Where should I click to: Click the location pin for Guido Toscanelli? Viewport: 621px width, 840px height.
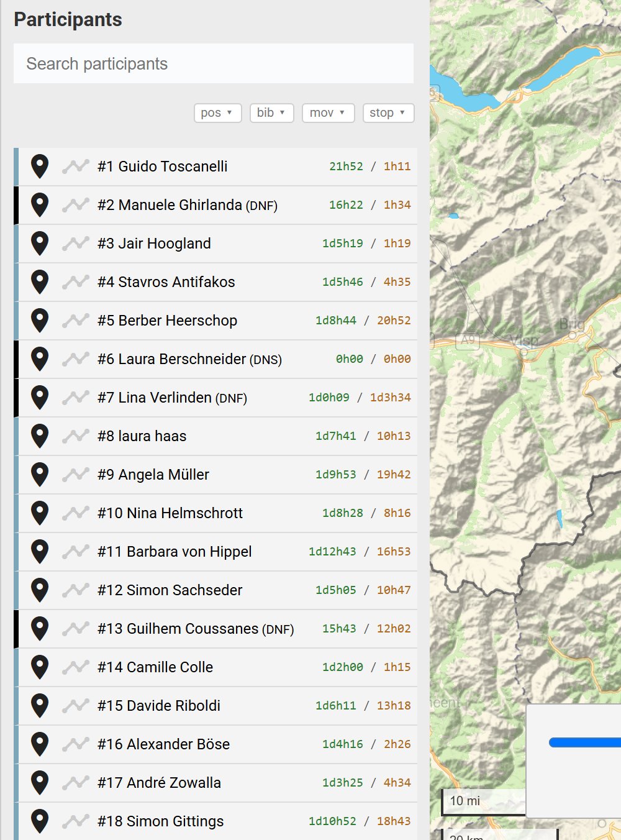[40, 167]
